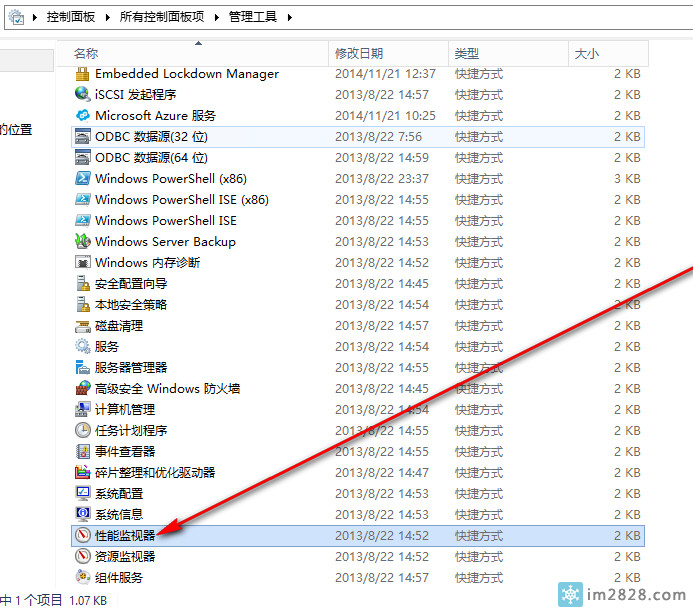Screen dimensions: 693x612
Task: Sort by the 大小 column header
Action: click(608, 53)
